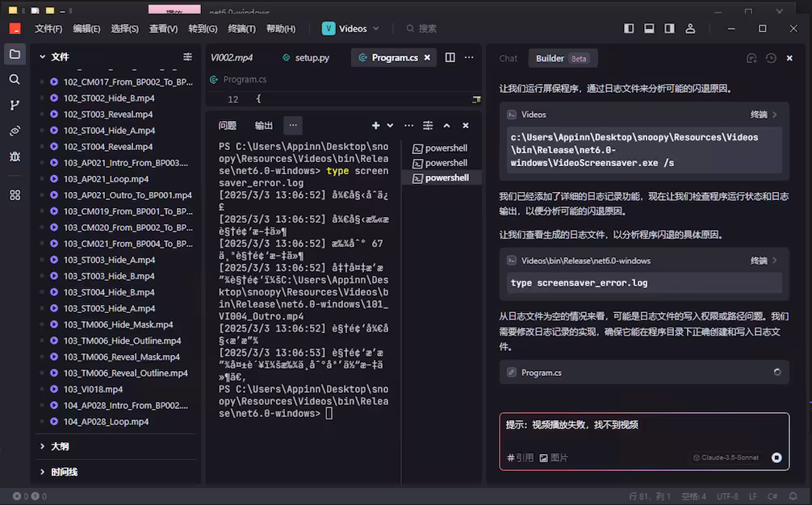Open the Selection (选择) menu
The image size is (812, 505).
(x=125, y=29)
